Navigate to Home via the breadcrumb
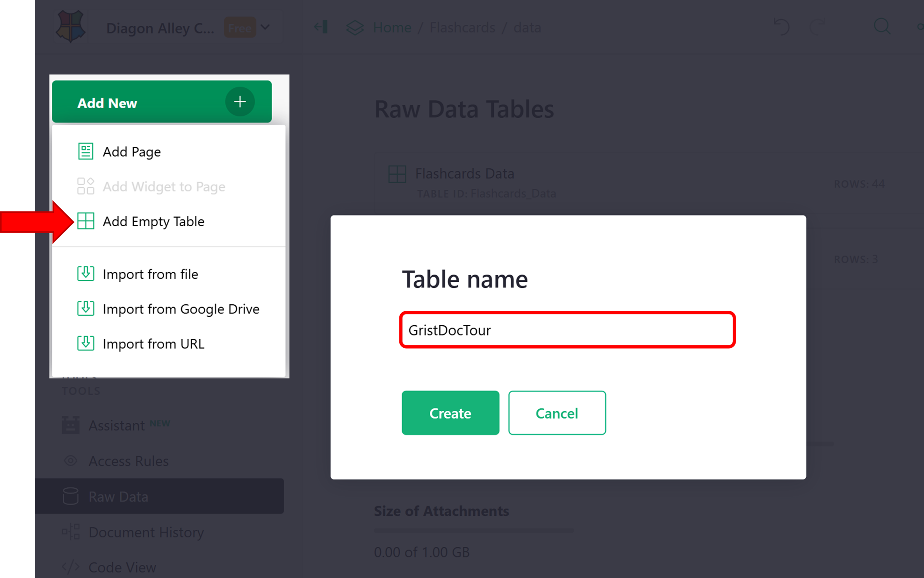The width and height of the screenshot is (924, 578). 392,27
